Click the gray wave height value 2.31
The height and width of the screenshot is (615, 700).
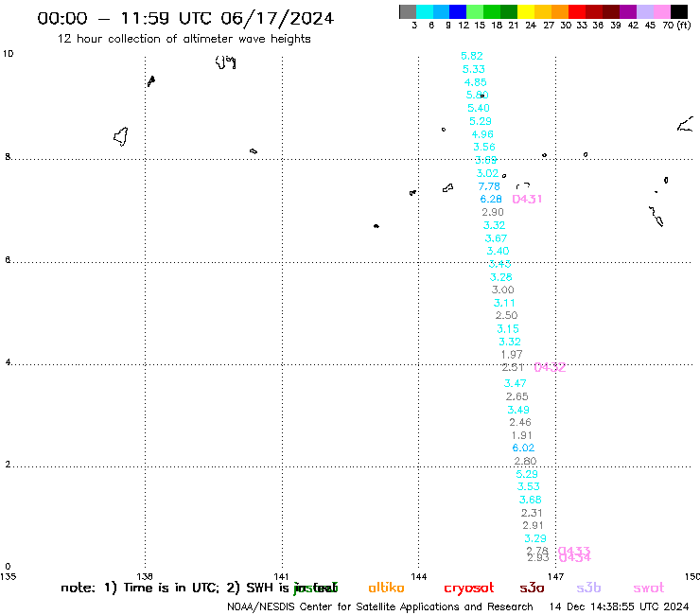[532, 513]
